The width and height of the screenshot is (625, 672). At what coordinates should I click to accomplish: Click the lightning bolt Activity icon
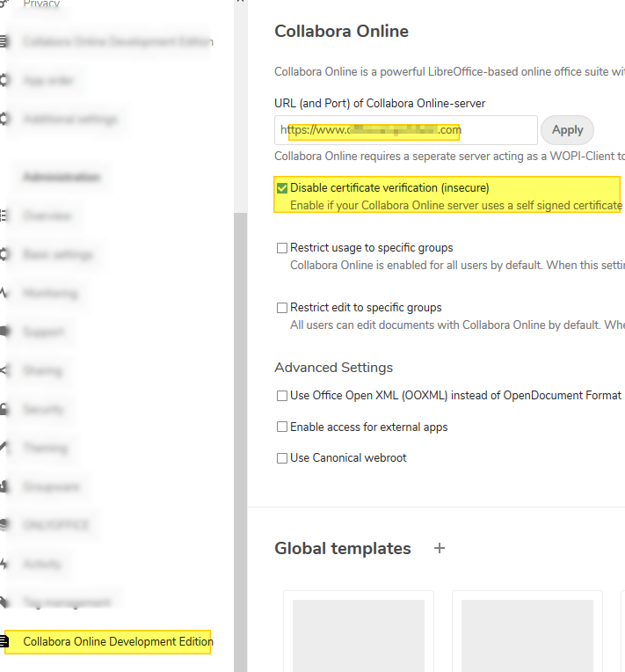coord(4,564)
